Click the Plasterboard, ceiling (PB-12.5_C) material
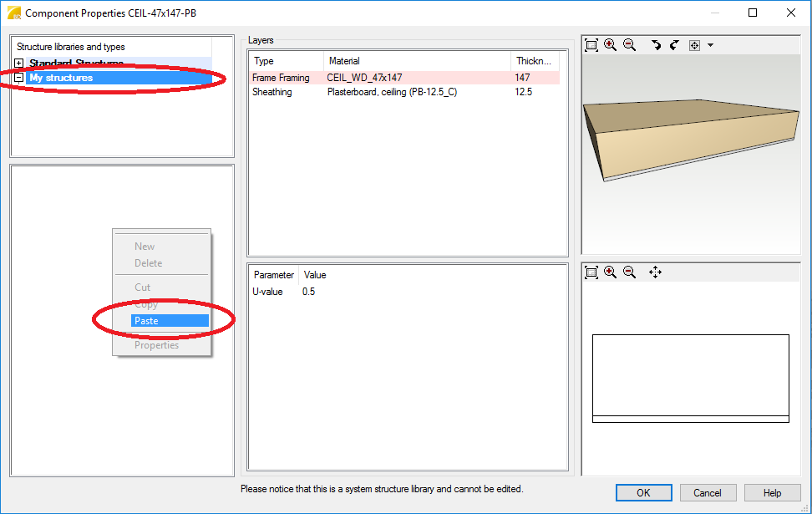Viewport: 812px width, 514px height. click(392, 92)
